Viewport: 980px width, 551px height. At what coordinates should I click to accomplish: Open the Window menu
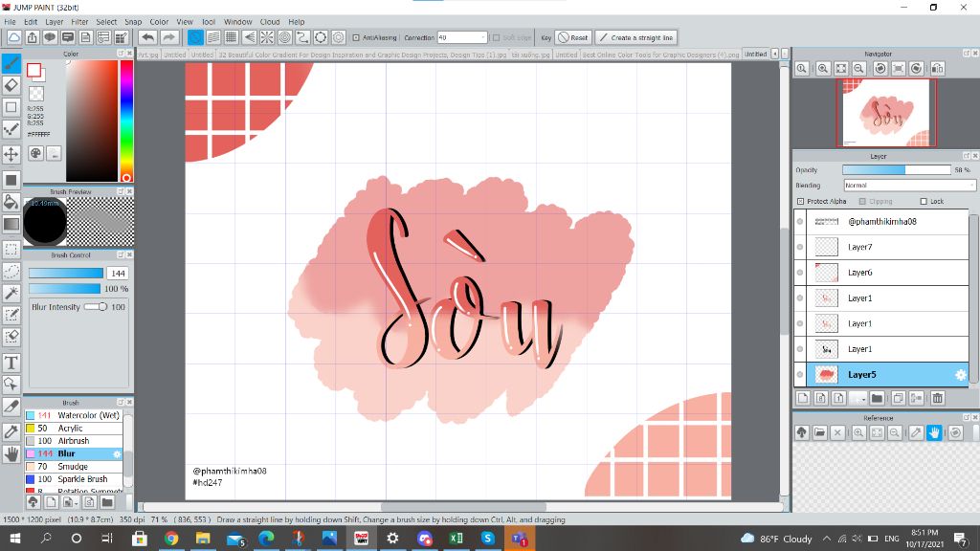237,21
